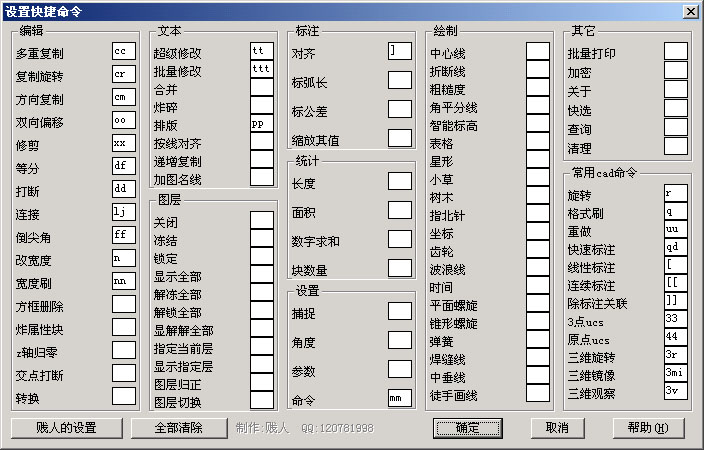Focus the 多重复制 shortcut field
The width and height of the screenshot is (704, 450).
(x=124, y=51)
